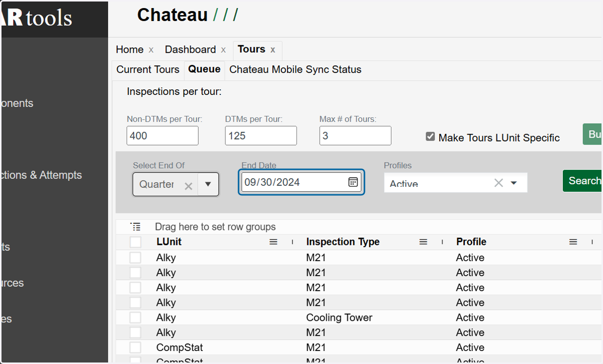Select the Queue sub-tab
Viewport: 603px width, 364px height.
[x=205, y=69]
